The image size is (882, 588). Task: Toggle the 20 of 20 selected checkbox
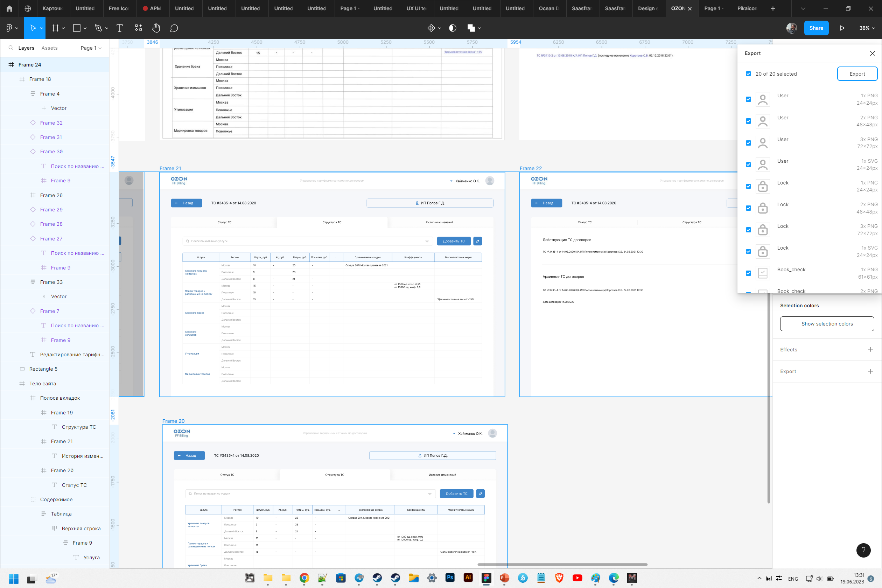pyautogui.click(x=749, y=74)
